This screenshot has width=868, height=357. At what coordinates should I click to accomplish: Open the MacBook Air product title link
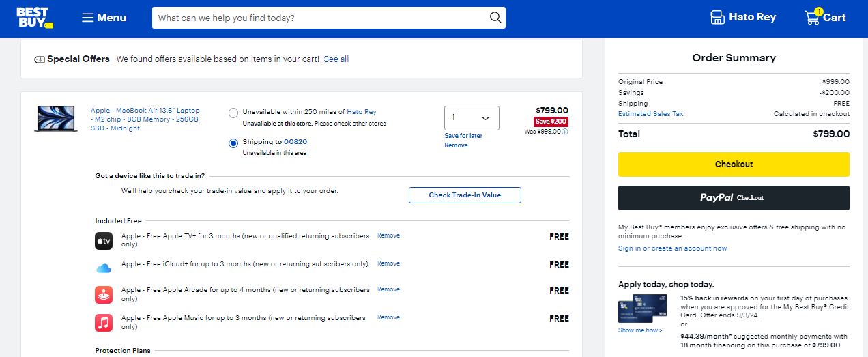tap(145, 119)
